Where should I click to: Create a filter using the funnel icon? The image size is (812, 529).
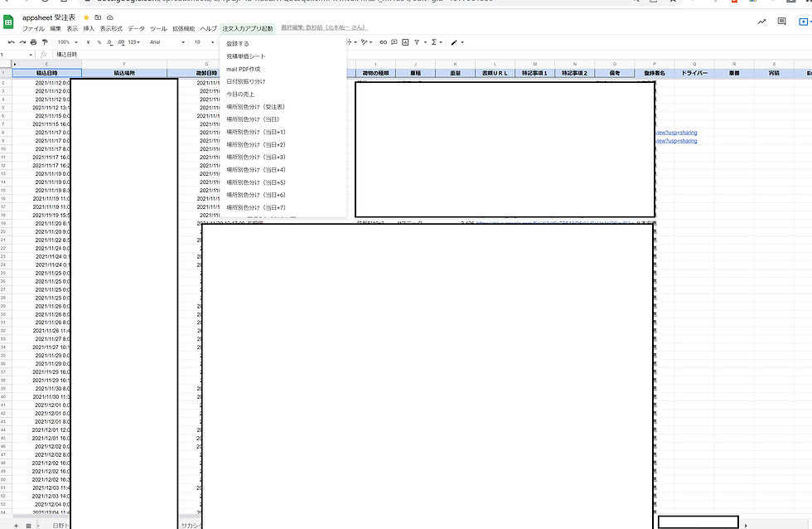click(x=416, y=42)
